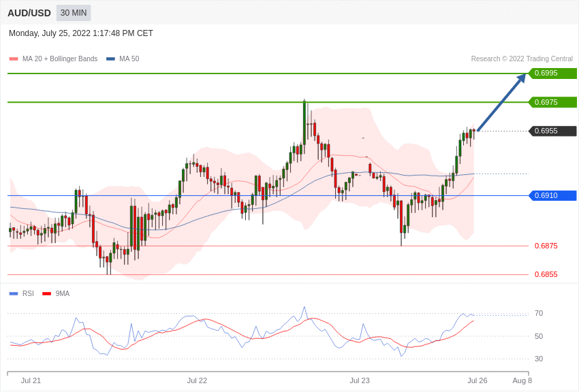
Task: Click the AUD/USD symbol title
Action: pyautogui.click(x=29, y=13)
